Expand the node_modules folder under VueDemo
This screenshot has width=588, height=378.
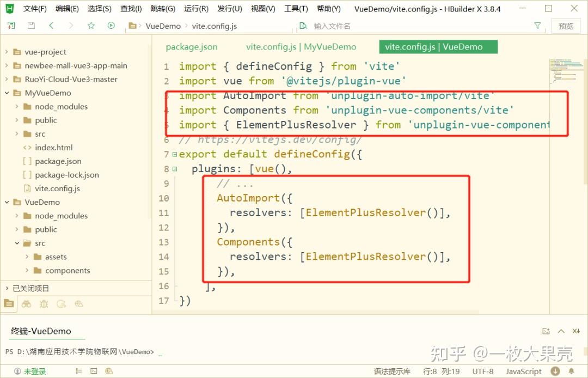[16, 216]
